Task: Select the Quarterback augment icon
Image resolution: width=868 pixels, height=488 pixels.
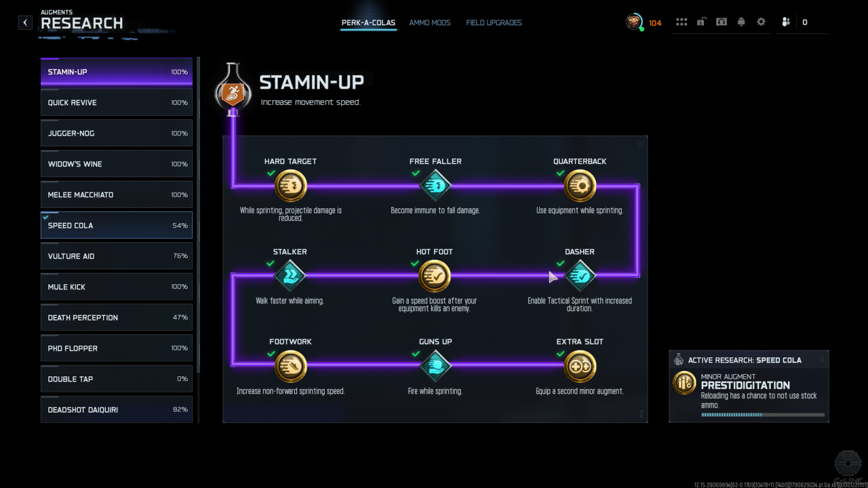Action: point(580,186)
